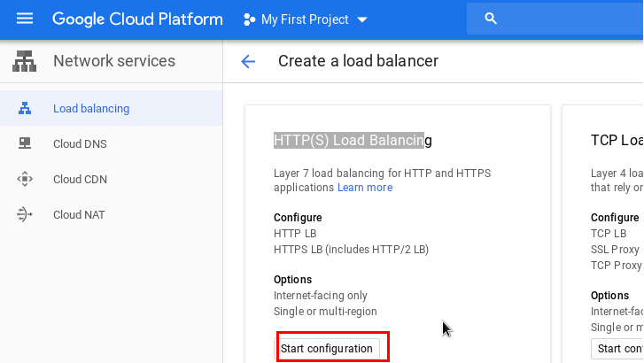This screenshot has width=644, height=363.
Task: Select Cloud DNS in the sidebar
Action: [80, 143]
